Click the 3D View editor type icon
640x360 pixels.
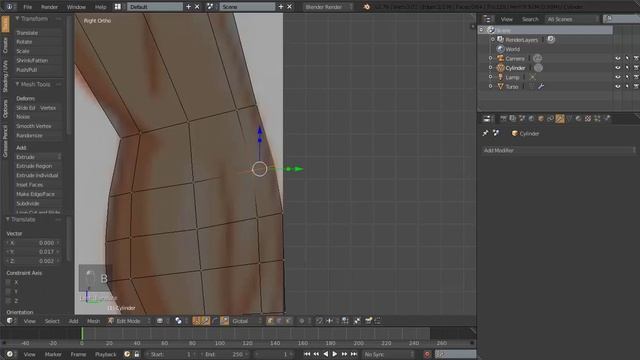(x=10, y=321)
